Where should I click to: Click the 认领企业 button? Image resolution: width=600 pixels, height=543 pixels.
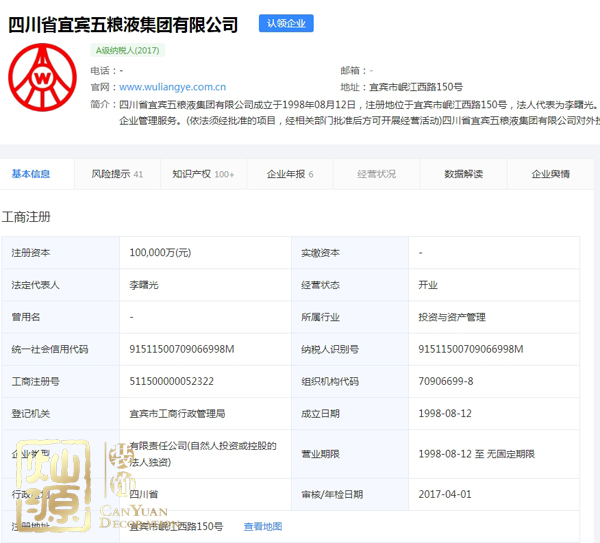click(x=286, y=23)
